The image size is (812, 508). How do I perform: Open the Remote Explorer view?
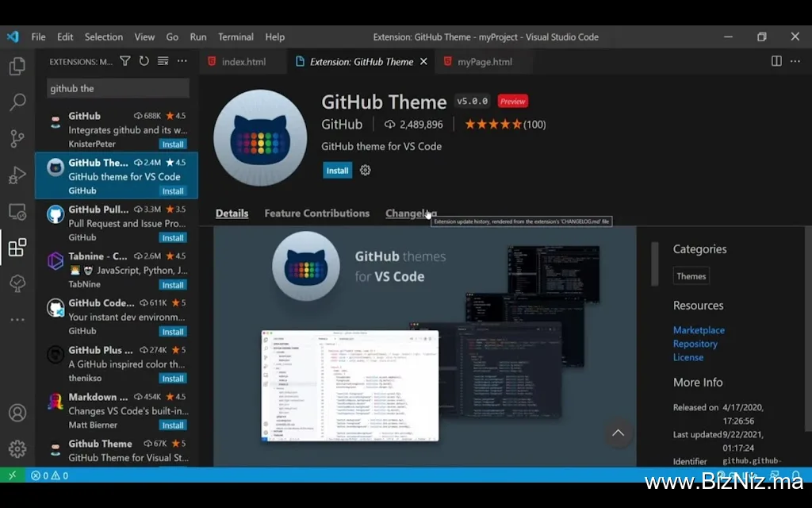(17, 211)
